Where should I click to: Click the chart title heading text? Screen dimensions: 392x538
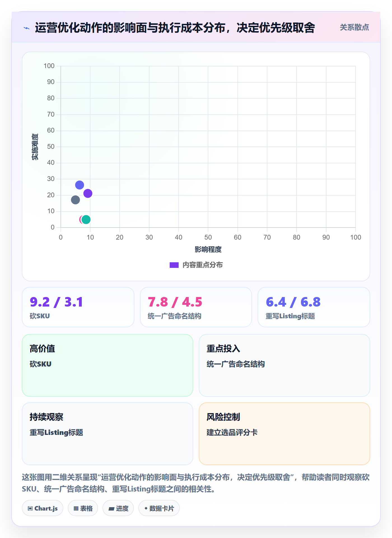pos(175,28)
